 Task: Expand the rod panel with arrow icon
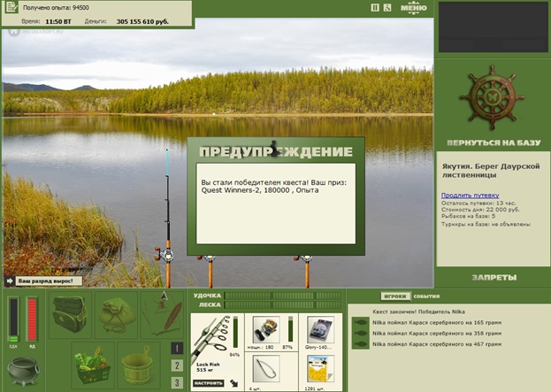click(x=233, y=383)
